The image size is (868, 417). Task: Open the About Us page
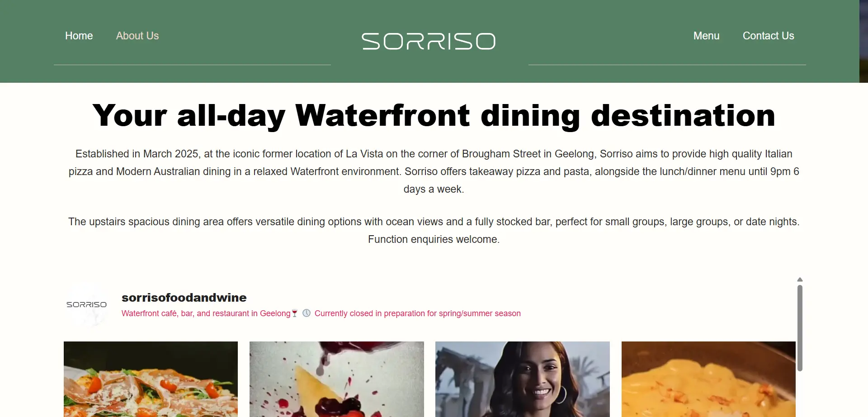point(137,36)
